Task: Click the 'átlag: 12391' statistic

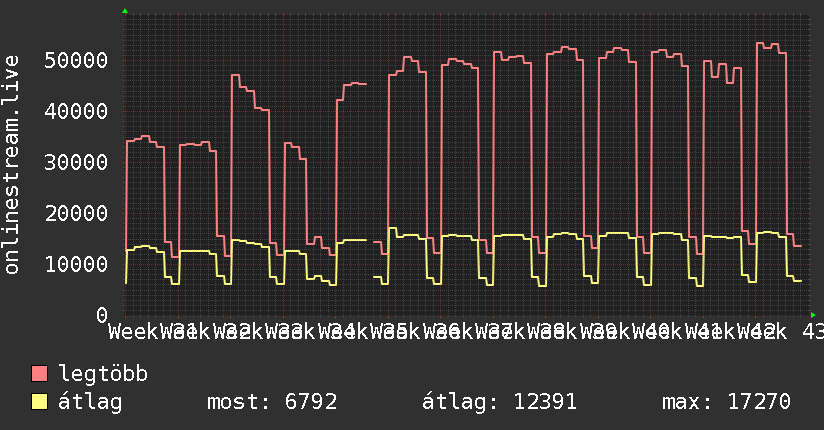Action: point(499,402)
